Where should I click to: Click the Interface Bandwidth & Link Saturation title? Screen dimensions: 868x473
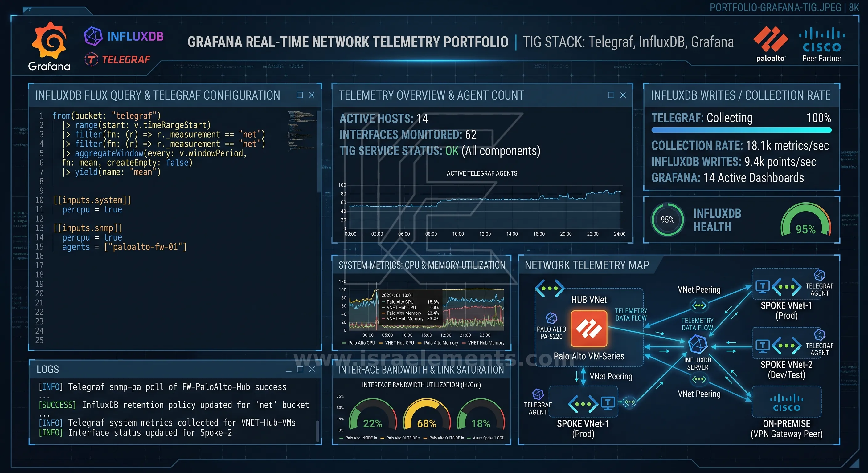[x=421, y=370]
